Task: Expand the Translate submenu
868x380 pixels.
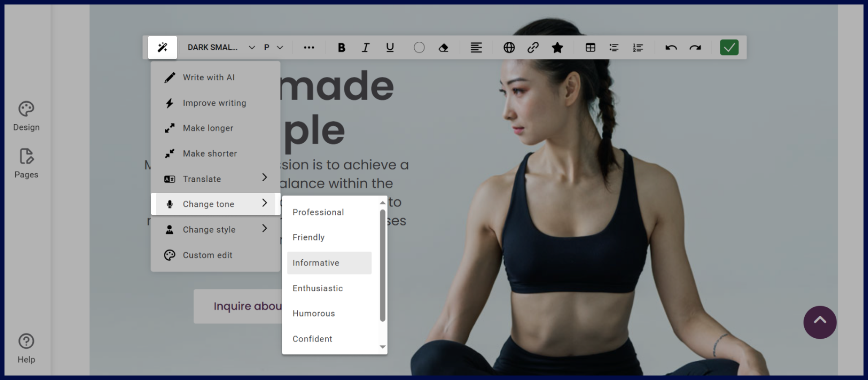Action: 216,179
